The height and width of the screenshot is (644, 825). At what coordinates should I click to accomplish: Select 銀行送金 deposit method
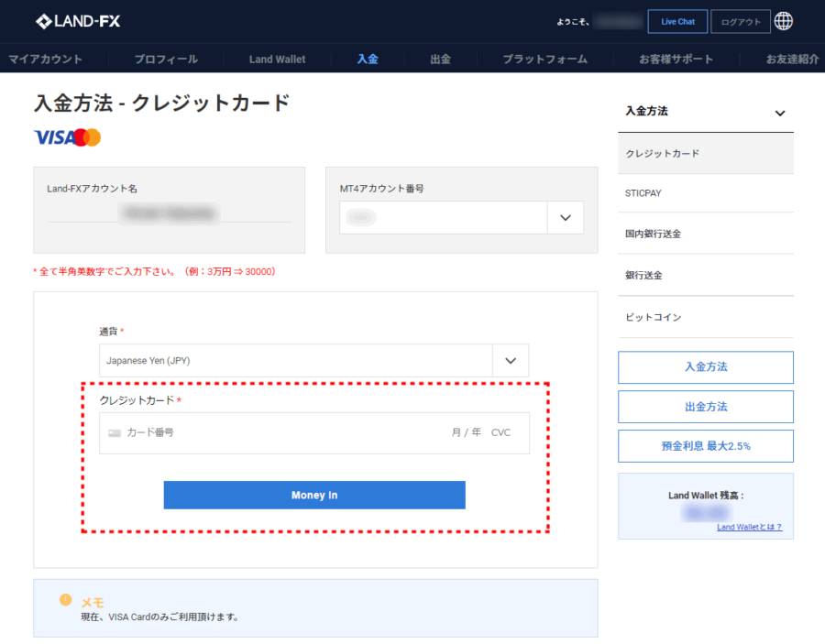coord(706,276)
